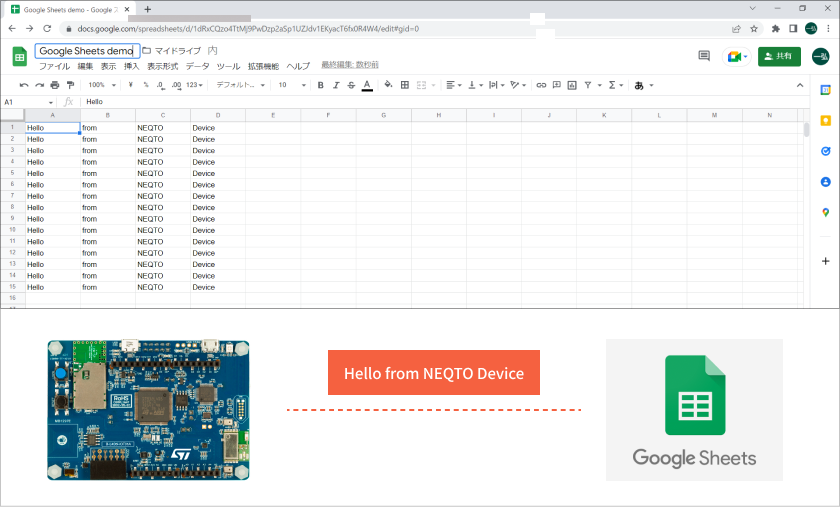Insert a link with chain icon
This screenshot has height=507, width=840.
pos(541,85)
